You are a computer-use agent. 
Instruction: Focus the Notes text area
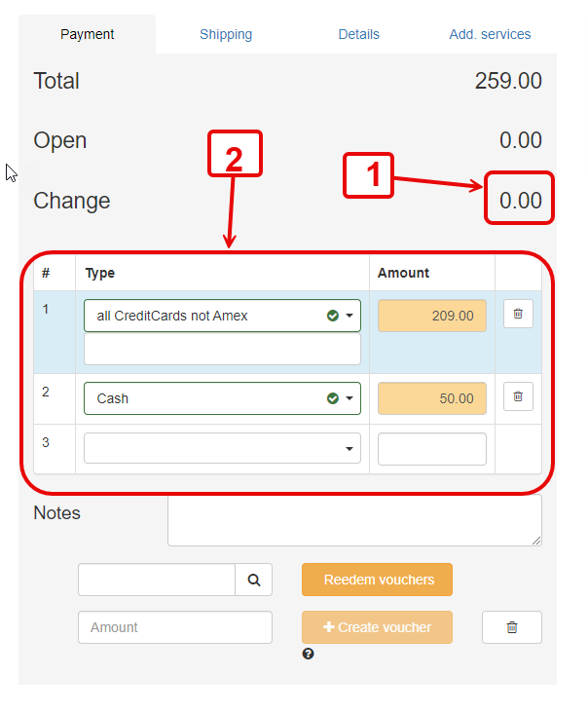tap(354, 520)
